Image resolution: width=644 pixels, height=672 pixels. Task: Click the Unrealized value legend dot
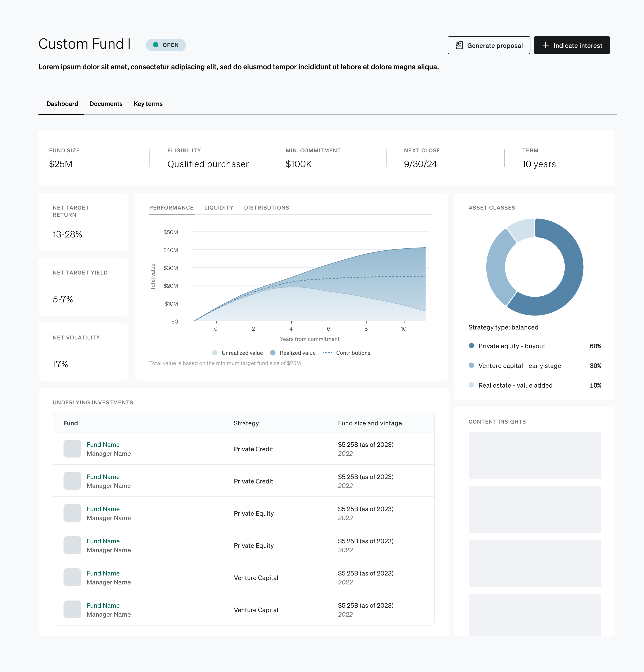coord(215,353)
